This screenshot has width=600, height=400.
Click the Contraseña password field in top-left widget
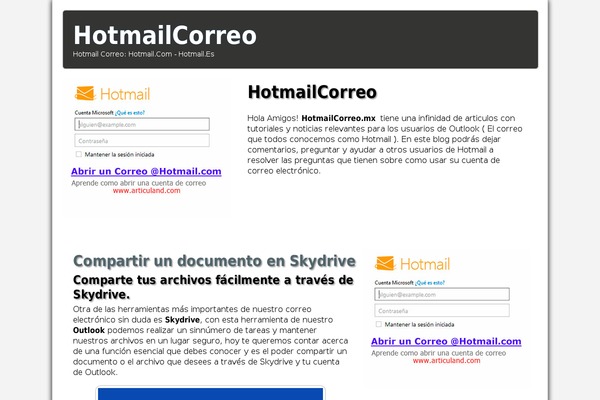coord(142,140)
